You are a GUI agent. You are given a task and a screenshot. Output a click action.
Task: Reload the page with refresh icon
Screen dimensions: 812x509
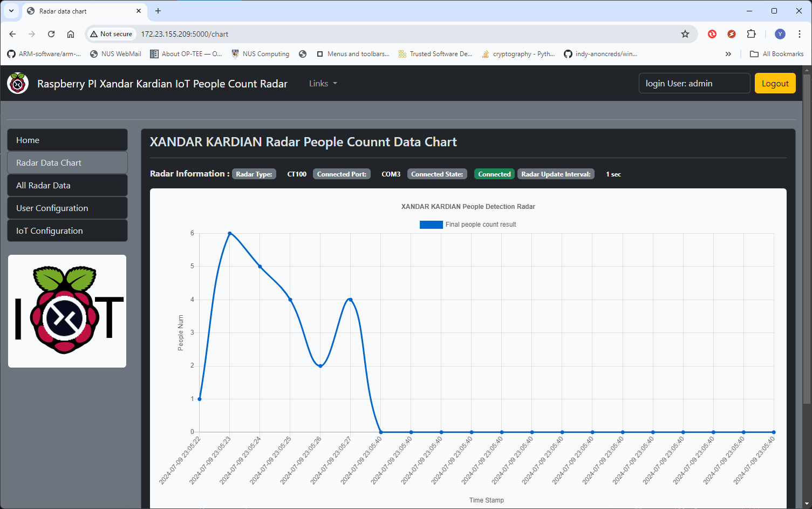51,34
